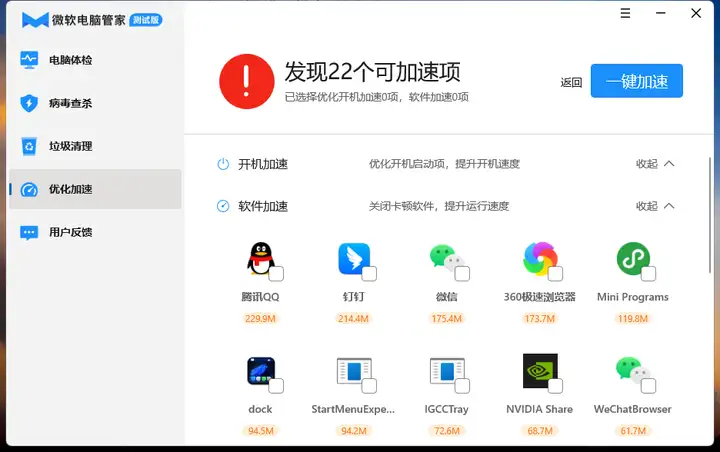Check the WeChatBrowser checkbox
The width and height of the screenshot is (720, 452).
coord(648,386)
